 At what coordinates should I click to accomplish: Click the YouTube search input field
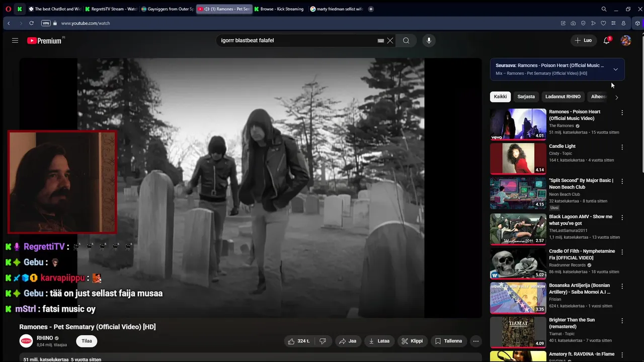coord(297,40)
